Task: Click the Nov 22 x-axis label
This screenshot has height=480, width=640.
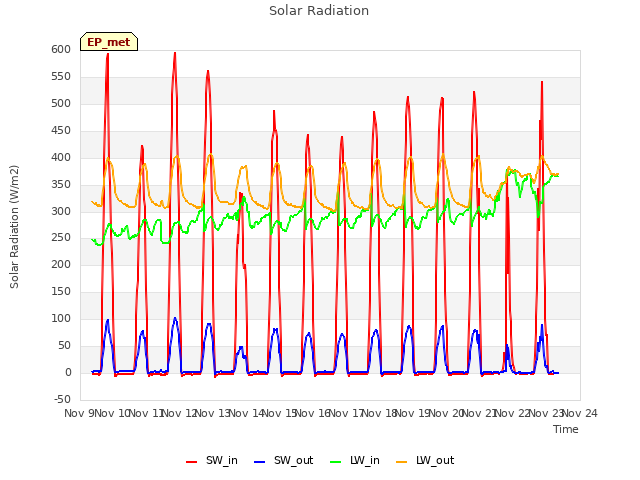Action: (x=513, y=413)
